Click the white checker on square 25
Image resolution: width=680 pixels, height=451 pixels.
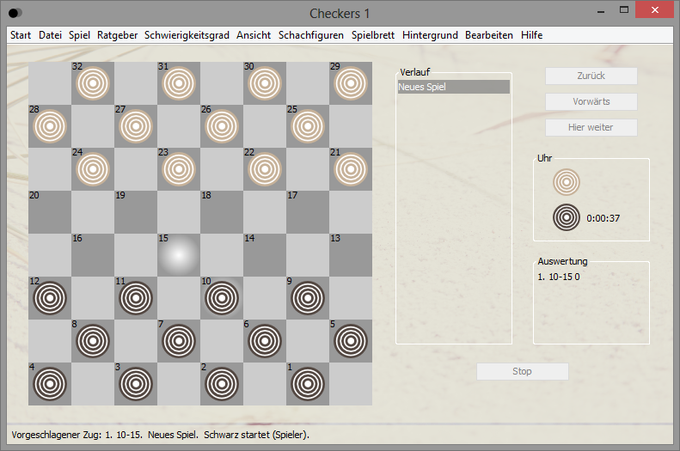click(307, 127)
